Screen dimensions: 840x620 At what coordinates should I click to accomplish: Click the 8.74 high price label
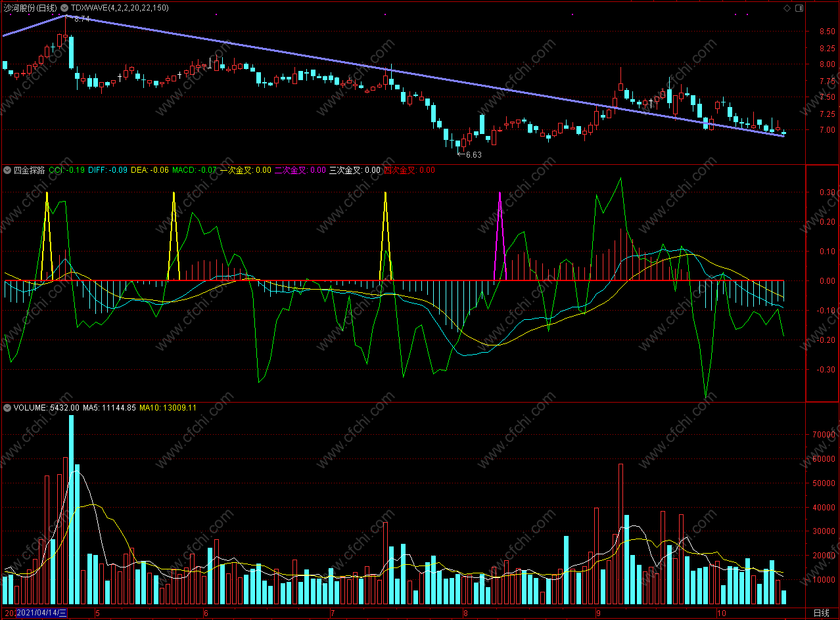point(82,20)
